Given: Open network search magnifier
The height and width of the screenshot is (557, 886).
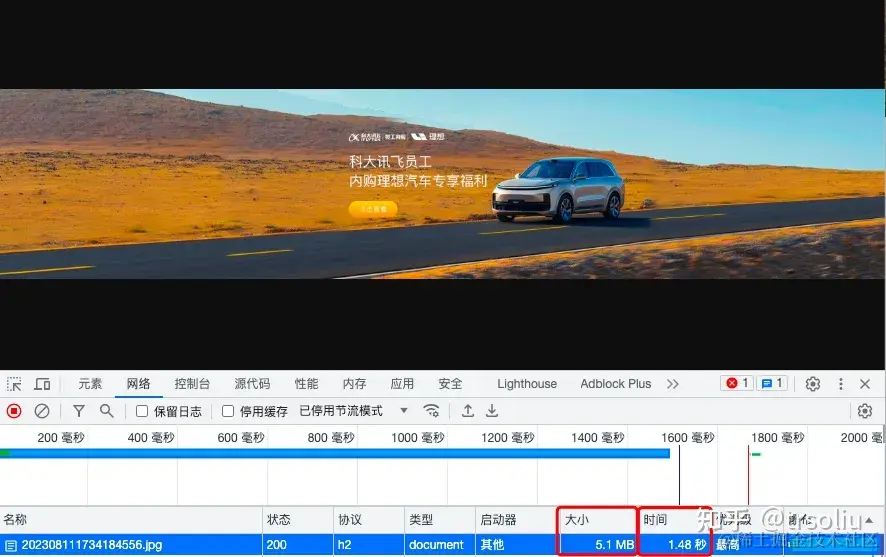Looking at the screenshot, I should click(106, 411).
